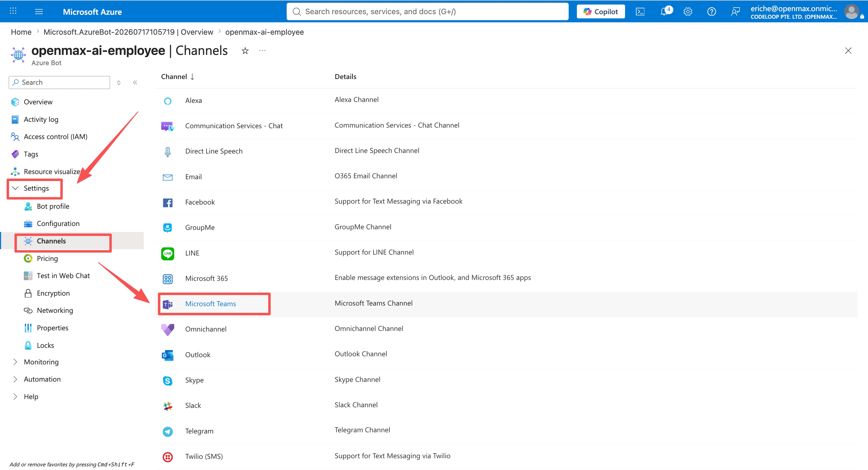Focus the sidebar Search field
Screen dimensions: 868x470
click(x=59, y=83)
